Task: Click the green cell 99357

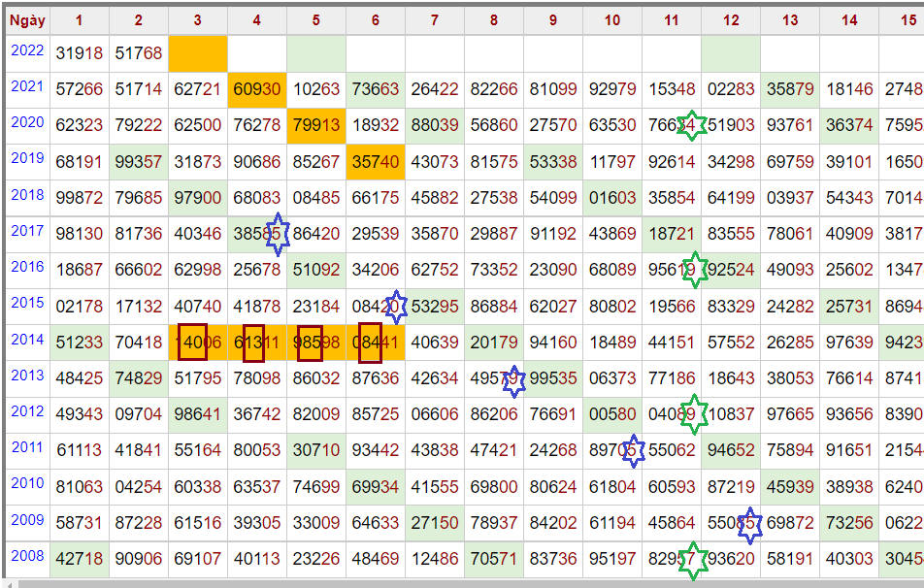Action: click(139, 161)
